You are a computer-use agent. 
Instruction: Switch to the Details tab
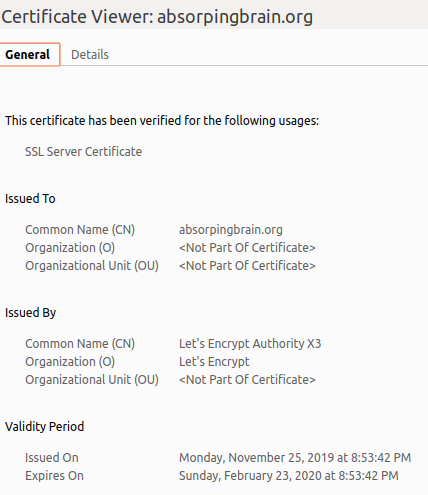[x=90, y=55]
